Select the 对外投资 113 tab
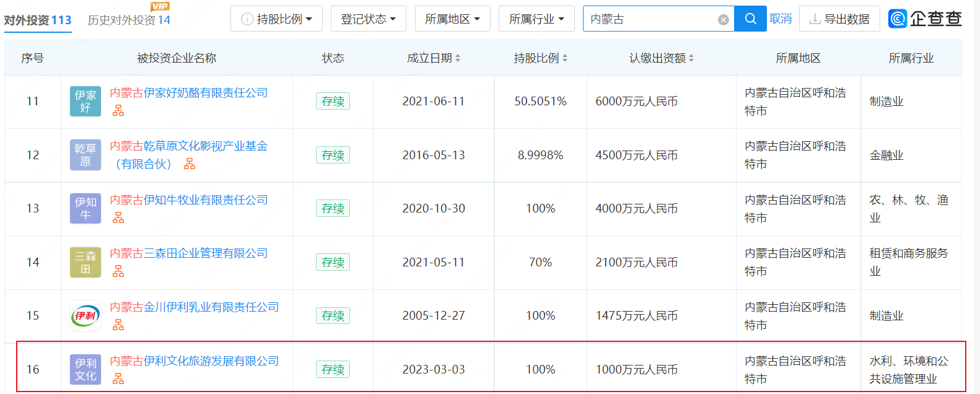 click(x=38, y=20)
